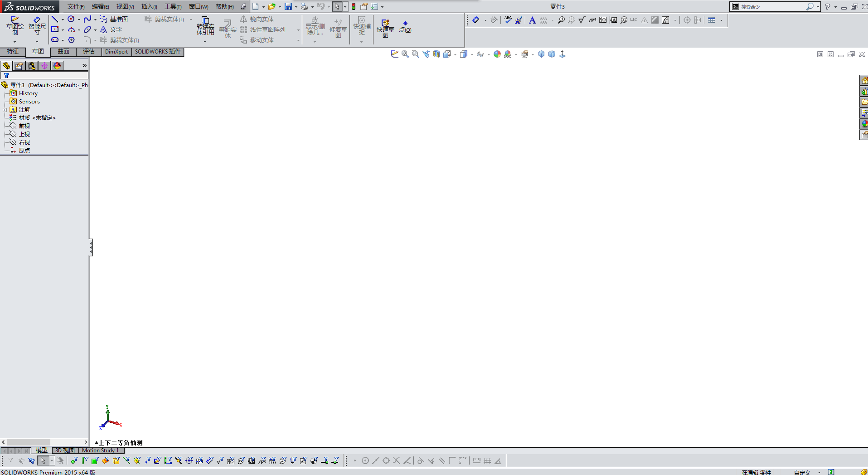Select the Polygon sketch tool
This screenshot has height=475, width=868.
[71, 40]
